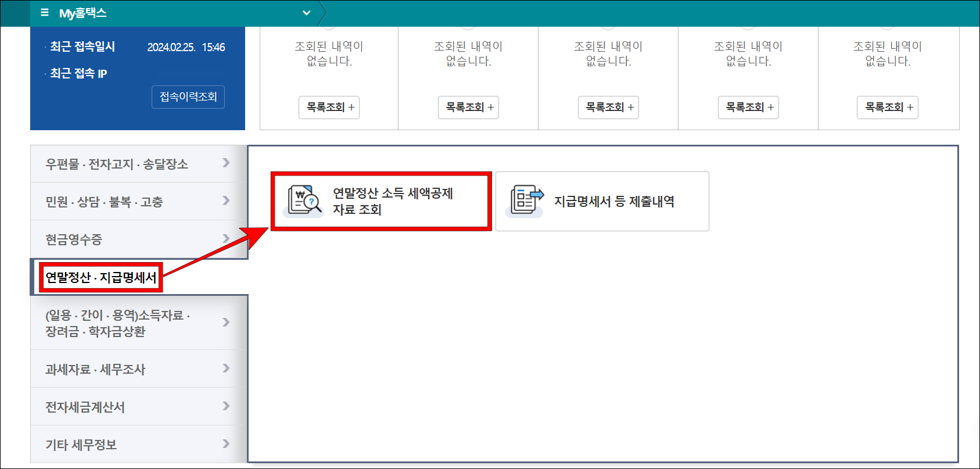Image resolution: width=980 pixels, height=469 pixels.
Task: Expand the 현금영수증 chevron
Action: click(x=226, y=238)
